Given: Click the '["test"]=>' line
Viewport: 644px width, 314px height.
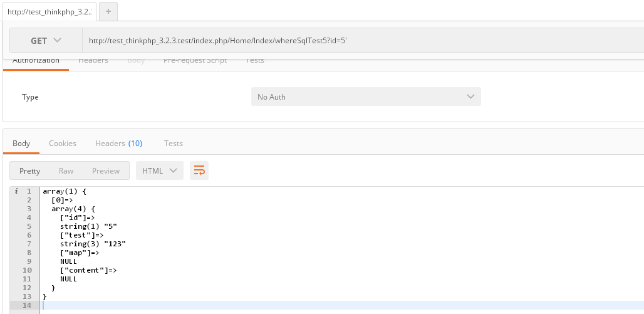Looking at the screenshot, I should tap(81, 235).
